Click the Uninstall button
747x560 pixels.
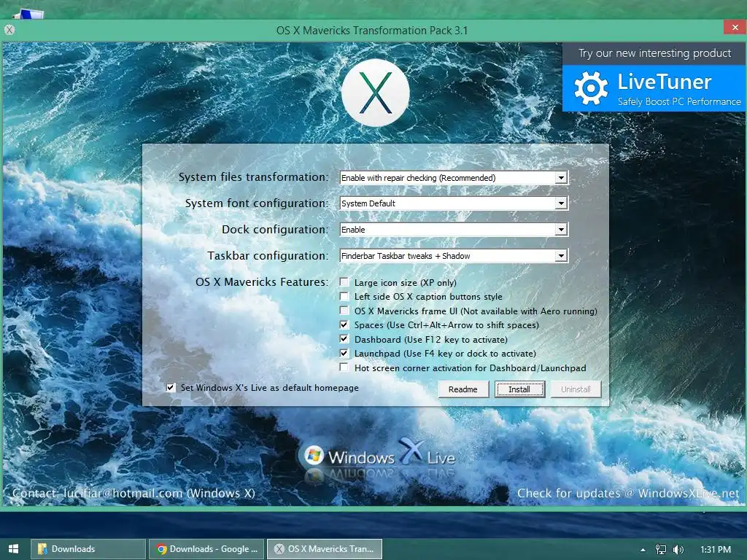click(576, 389)
